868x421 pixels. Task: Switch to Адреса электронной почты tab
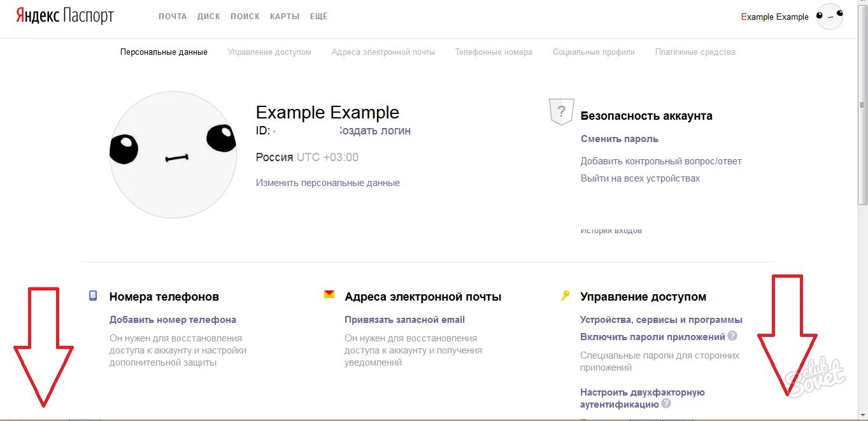(383, 52)
